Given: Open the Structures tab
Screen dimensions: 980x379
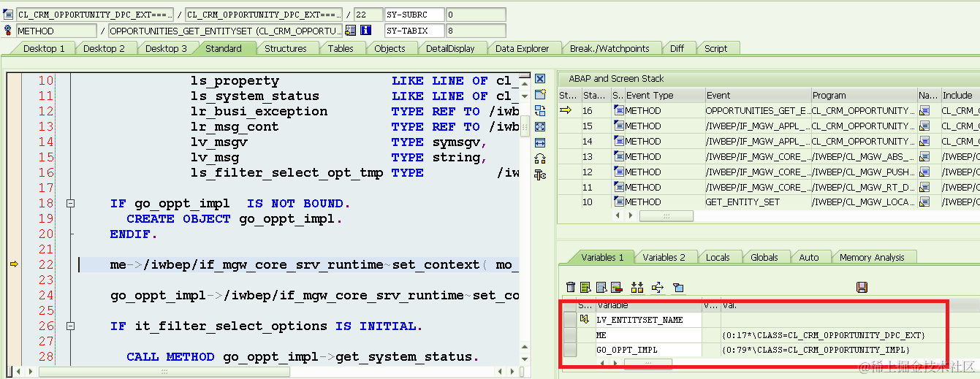Looking at the screenshot, I should [285, 48].
